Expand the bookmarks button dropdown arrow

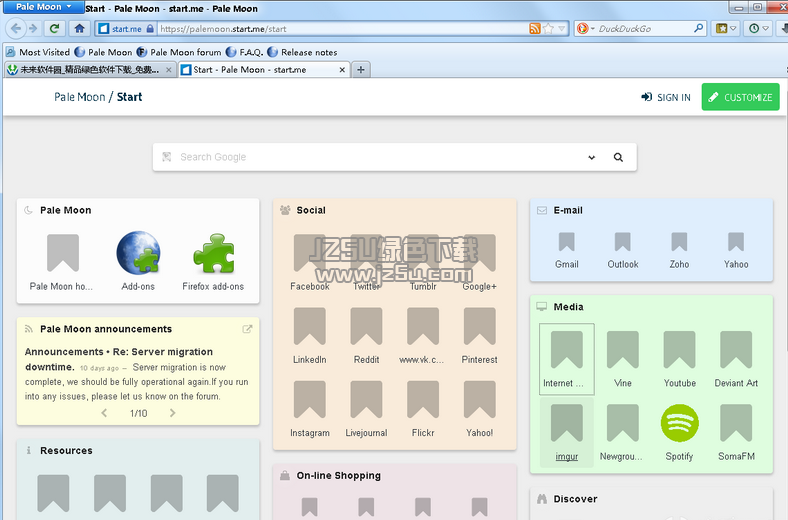pyautogui.click(x=733, y=29)
